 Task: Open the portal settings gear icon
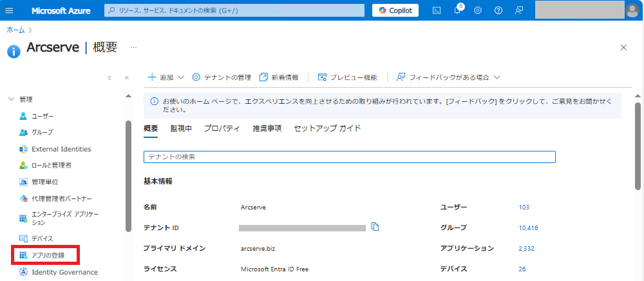point(478,11)
